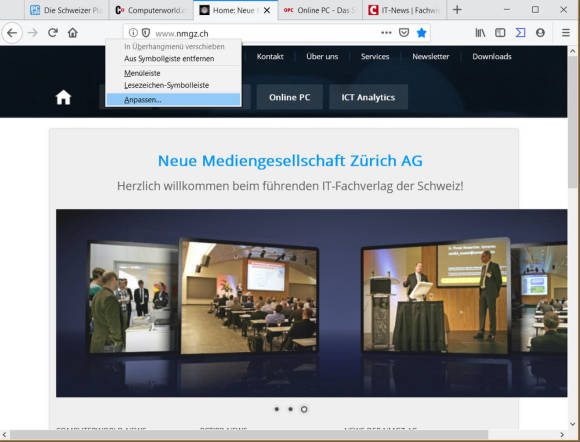Close the Home: Neue tab
580x442 pixels.
267,10
